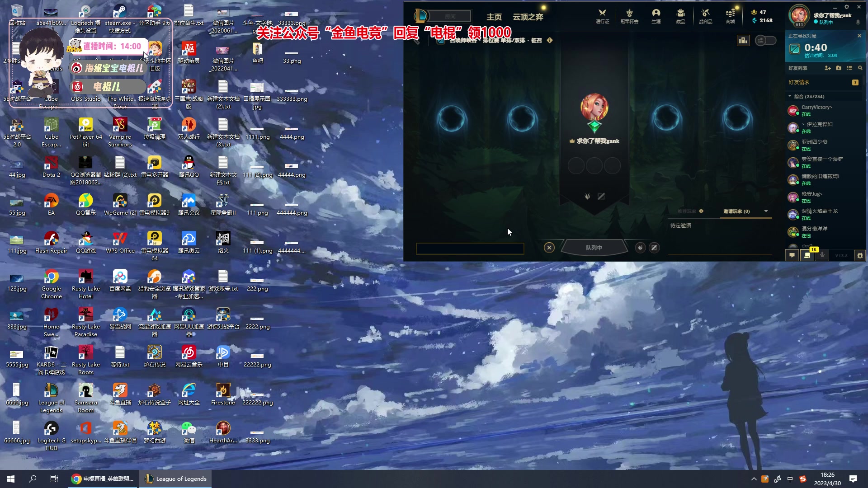Open the Windows notification center
Image resolution: width=868 pixels, height=488 pixels.
coord(853,479)
